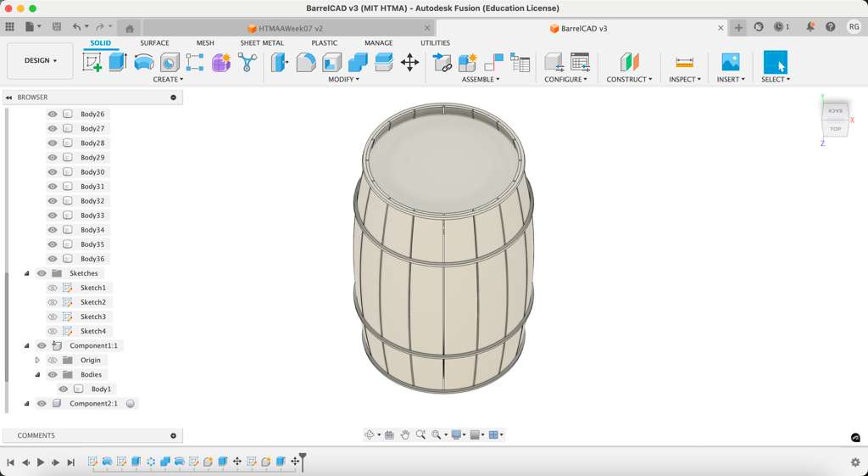
Task: Open the MODIFY dropdown menu
Action: (343, 79)
